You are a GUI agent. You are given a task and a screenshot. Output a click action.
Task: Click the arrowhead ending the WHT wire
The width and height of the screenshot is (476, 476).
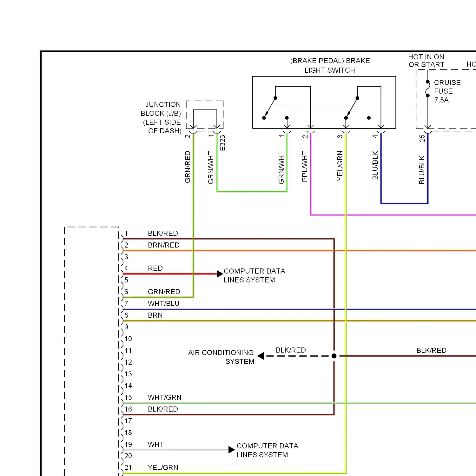pyautogui.click(x=232, y=450)
